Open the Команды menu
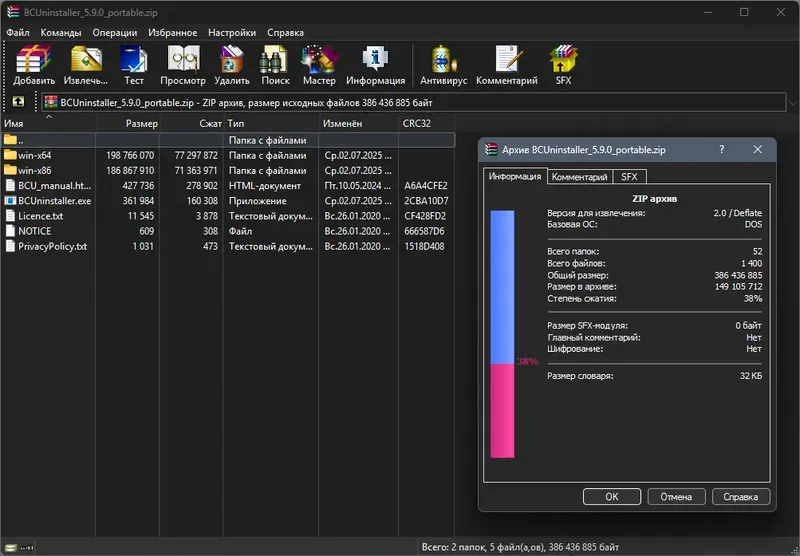Image resolution: width=800 pixels, height=556 pixels. pyautogui.click(x=61, y=33)
